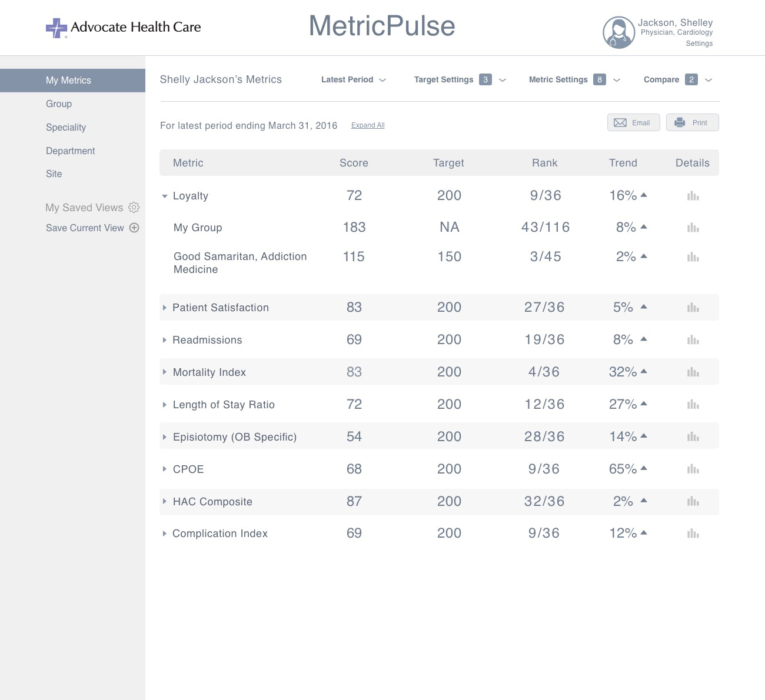Open details chart for Patient Satisfaction
Viewport: 765px width, 700px height.
(x=693, y=308)
